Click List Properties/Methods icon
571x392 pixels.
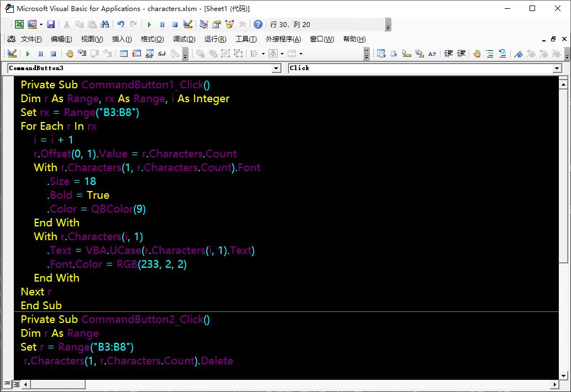click(x=381, y=54)
